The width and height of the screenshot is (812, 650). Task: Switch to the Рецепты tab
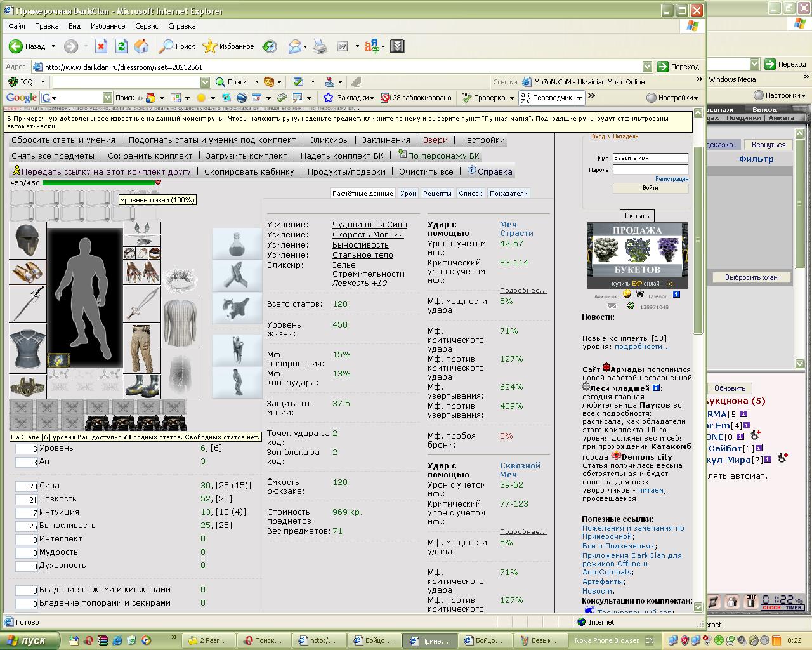point(437,193)
